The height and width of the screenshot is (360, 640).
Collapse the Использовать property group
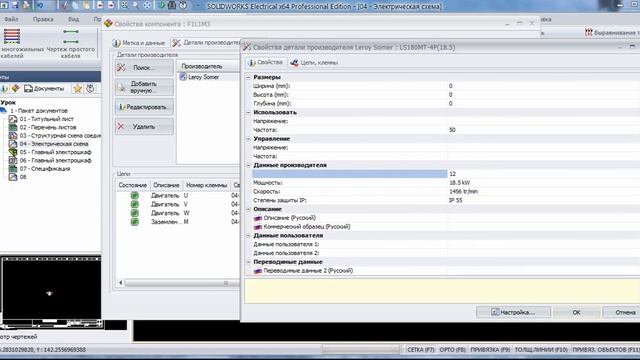coord(248,112)
